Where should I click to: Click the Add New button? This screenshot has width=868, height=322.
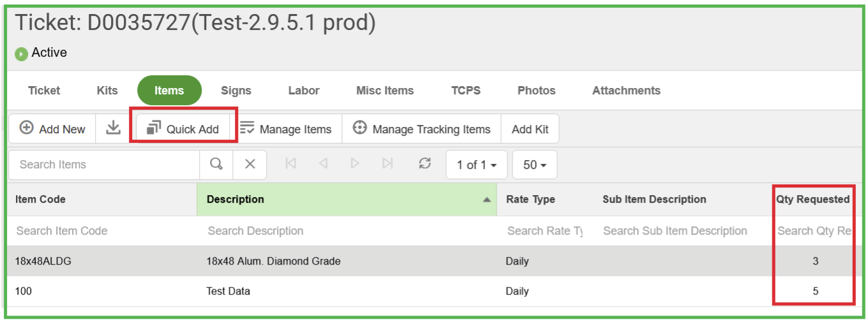[x=52, y=129]
